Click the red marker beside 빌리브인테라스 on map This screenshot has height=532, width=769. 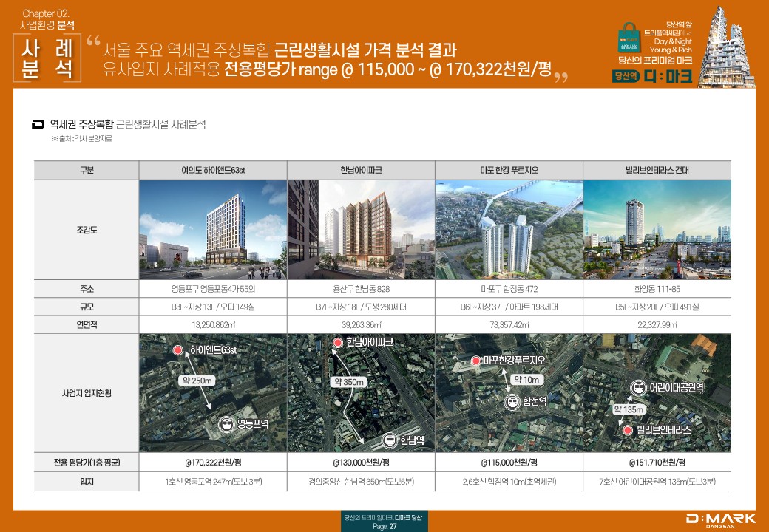pyautogui.click(x=627, y=431)
